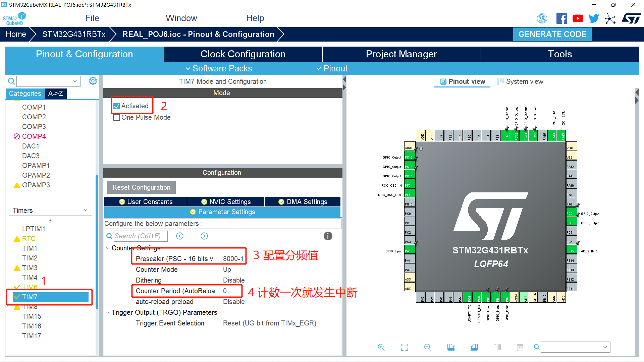
Task: Open the ST Facebook page icon
Action: point(561,18)
